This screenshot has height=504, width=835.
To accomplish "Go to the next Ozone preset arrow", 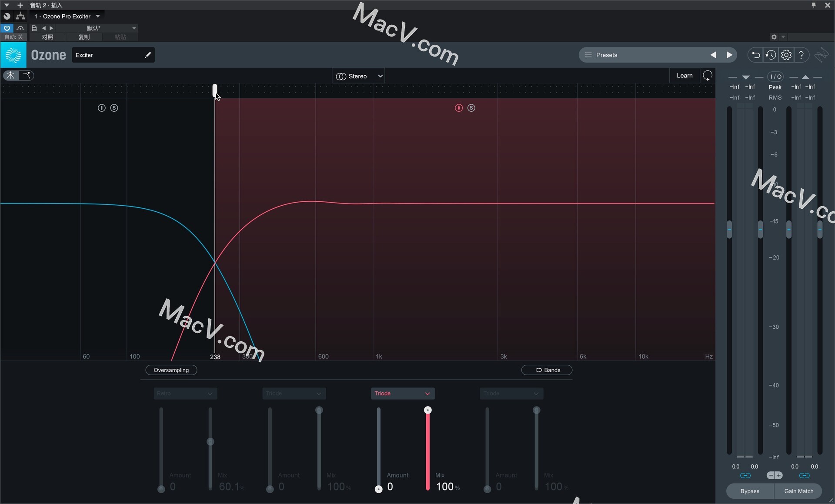I will point(729,55).
